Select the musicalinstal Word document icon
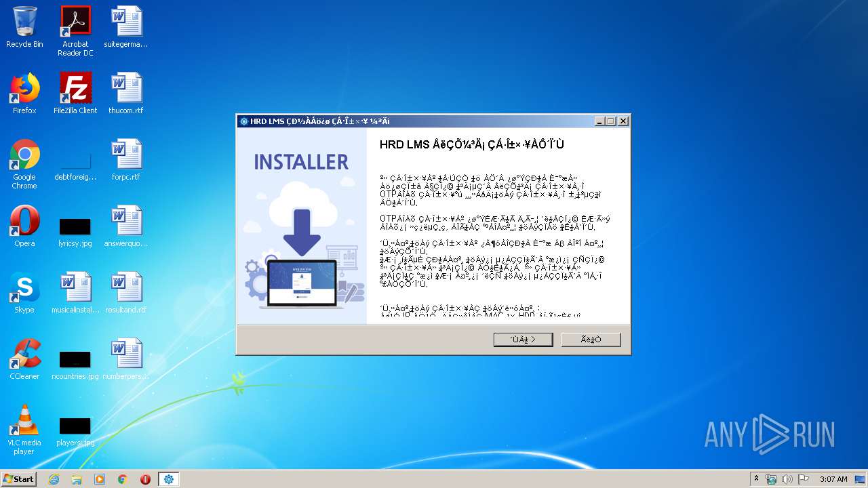This screenshot has height=488, width=868. coord(75,293)
